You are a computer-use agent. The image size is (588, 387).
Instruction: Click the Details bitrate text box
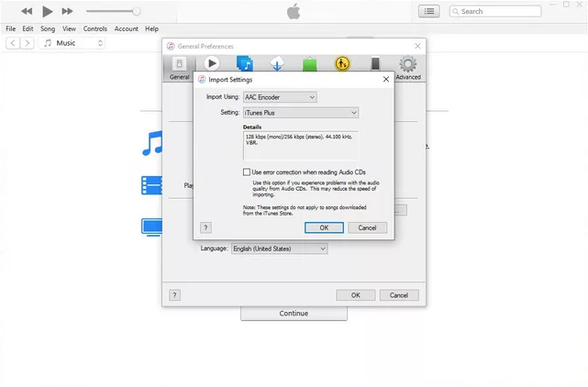(x=300, y=146)
